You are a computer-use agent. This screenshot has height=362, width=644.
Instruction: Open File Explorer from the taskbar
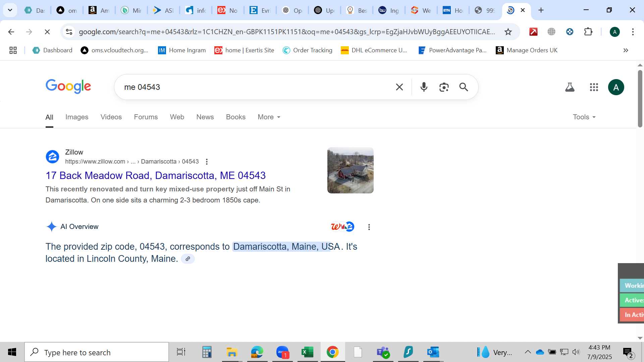point(232,352)
